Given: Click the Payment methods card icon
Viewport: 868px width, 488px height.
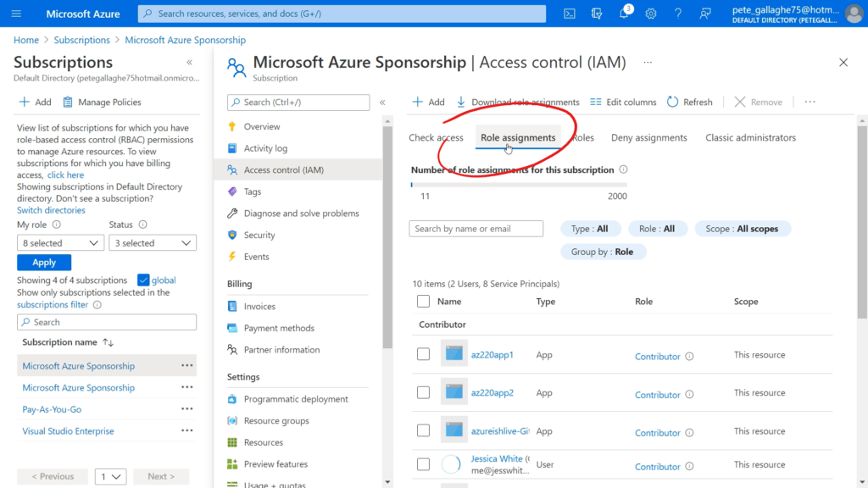Looking at the screenshot, I should tap(232, 328).
